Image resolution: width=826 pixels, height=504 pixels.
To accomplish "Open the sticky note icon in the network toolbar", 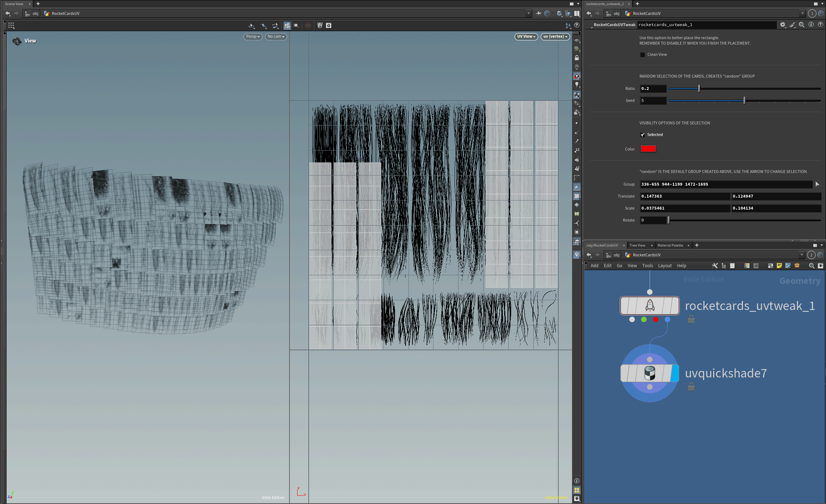I will [x=779, y=266].
